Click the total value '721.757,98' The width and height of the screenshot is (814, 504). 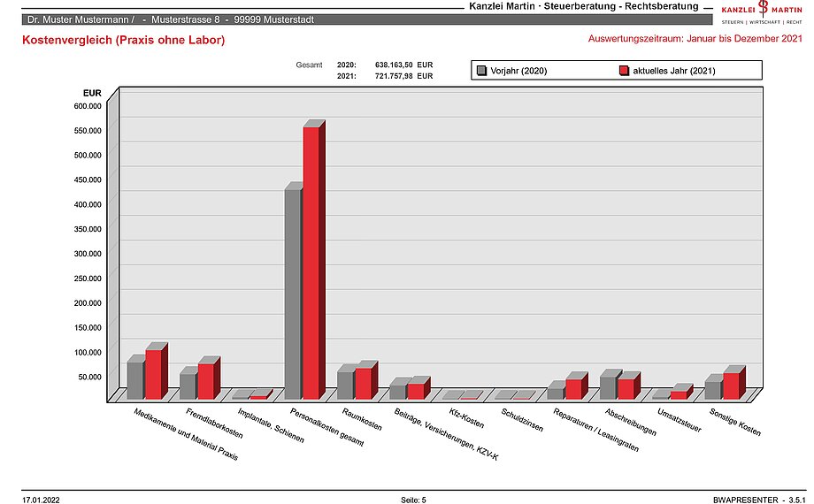(394, 76)
